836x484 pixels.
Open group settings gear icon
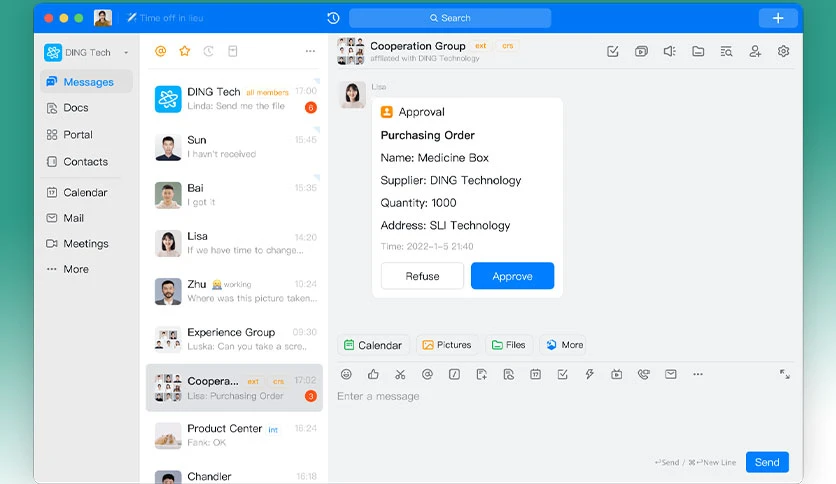pos(783,51)
